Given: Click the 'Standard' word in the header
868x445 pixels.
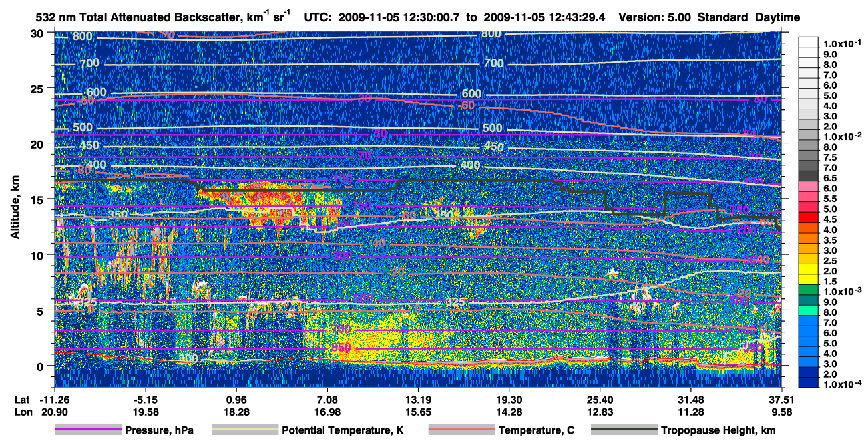Looking at the screenshot, I should [x=723, y=17].
